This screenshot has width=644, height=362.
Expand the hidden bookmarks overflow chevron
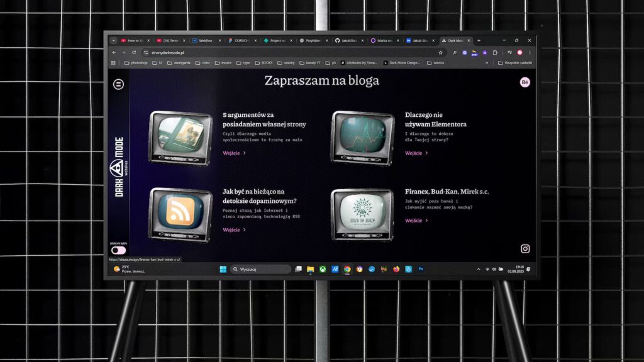(486, 63)
